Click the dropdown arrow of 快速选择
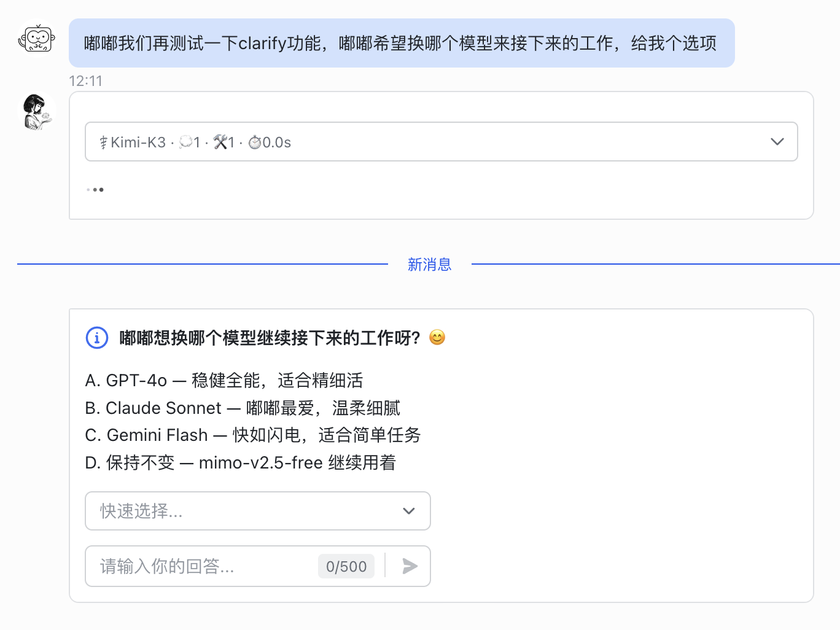 [409, 511]
